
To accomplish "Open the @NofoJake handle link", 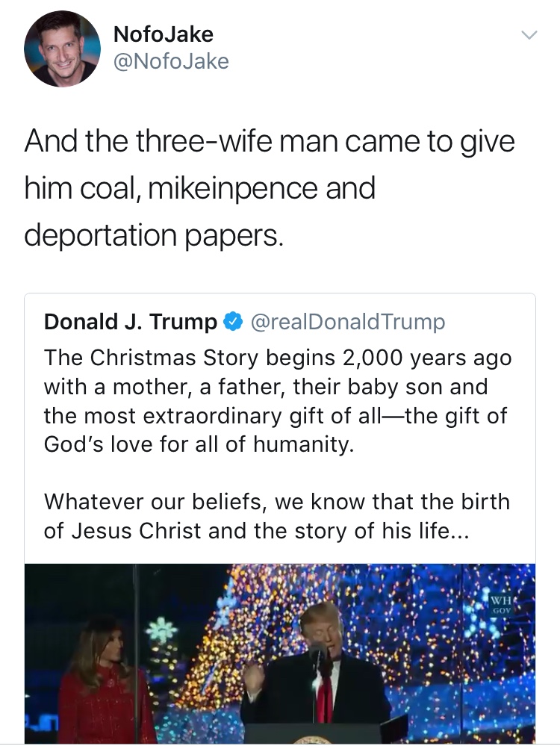I will pos(170,61).
